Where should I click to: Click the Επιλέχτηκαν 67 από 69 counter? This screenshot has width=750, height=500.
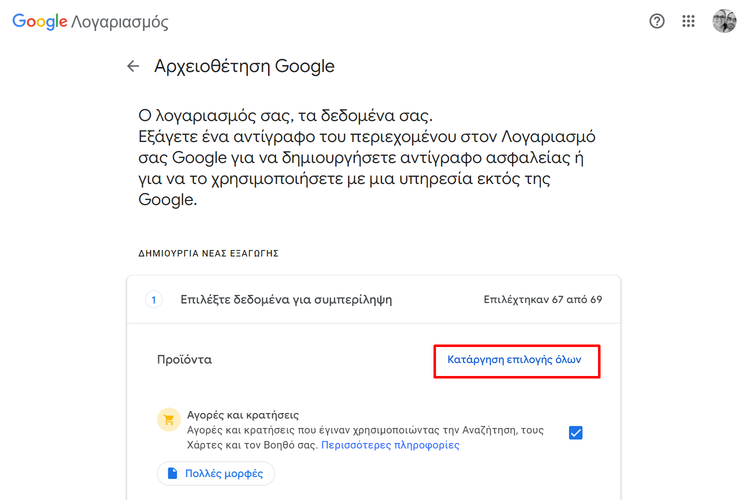click(542, 300)
